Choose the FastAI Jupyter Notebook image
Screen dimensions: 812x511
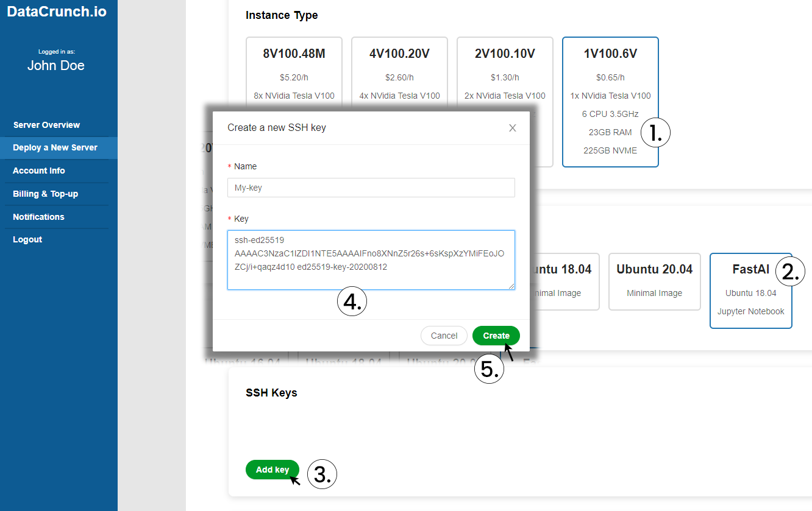click(x=750, y=290)
